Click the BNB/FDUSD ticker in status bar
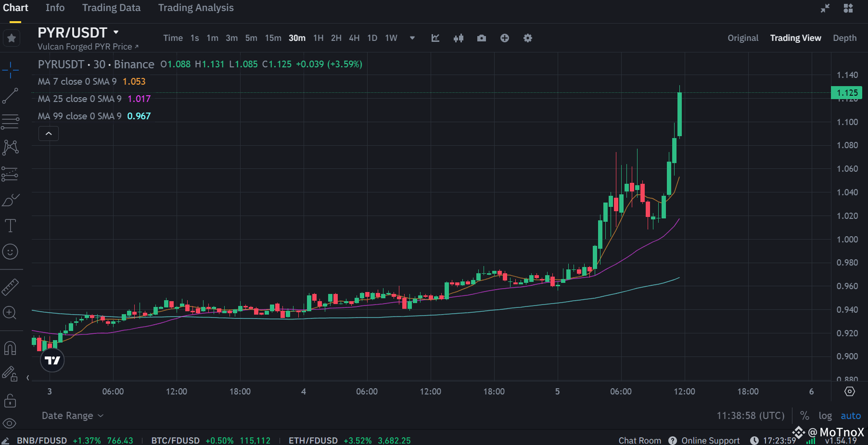868x445 pixels. tap(75, 440)
